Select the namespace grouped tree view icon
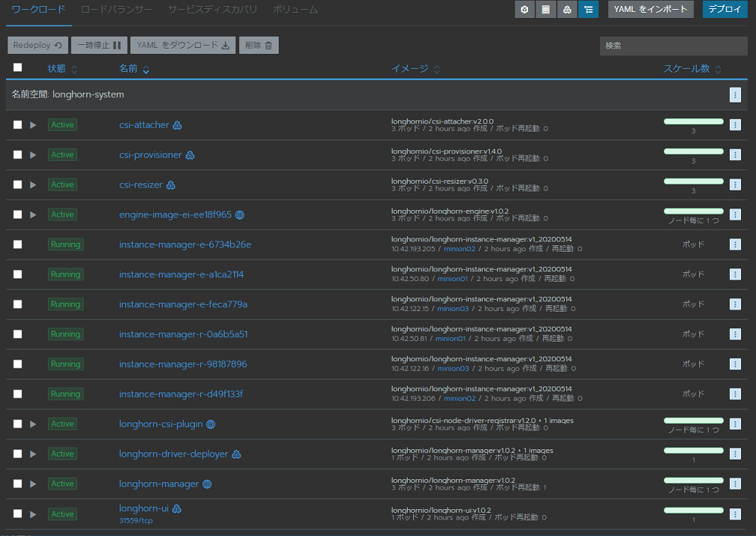756x536 pixels. [588, 10]
